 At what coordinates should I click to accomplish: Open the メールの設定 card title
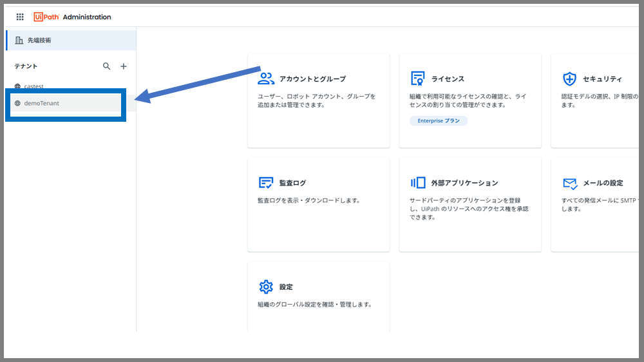[603, 183]
